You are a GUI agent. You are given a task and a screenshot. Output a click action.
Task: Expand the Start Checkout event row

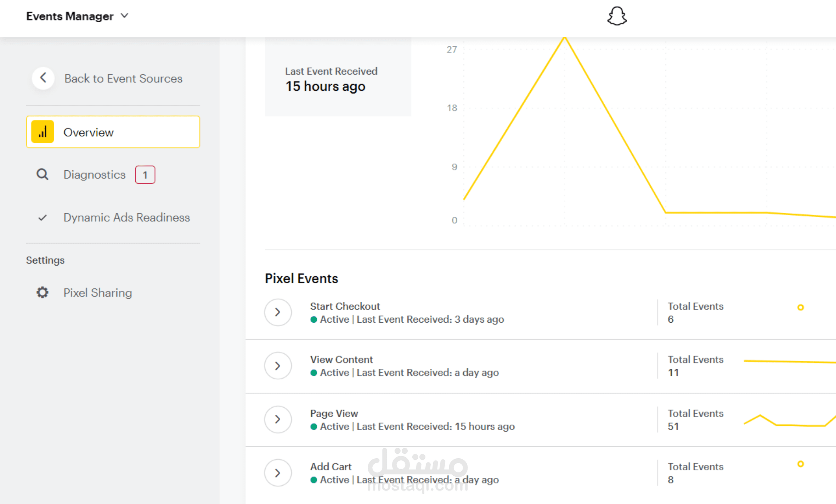(x=278, y=312)
